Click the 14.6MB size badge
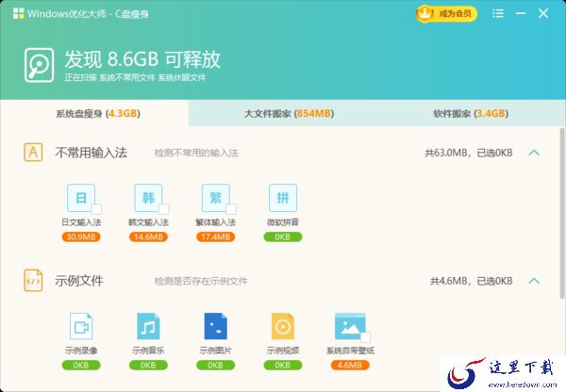 click(148, 237)
